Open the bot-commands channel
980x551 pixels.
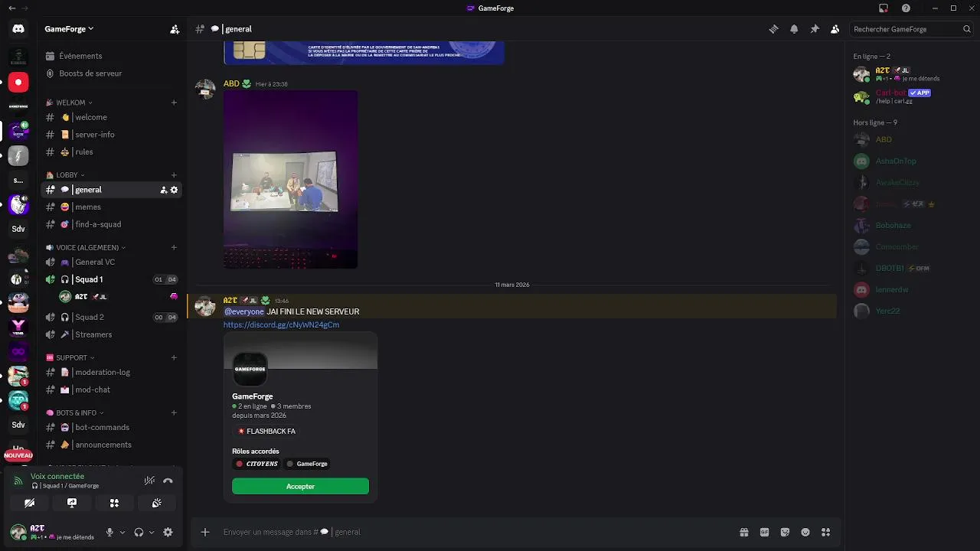click(112, 428)
